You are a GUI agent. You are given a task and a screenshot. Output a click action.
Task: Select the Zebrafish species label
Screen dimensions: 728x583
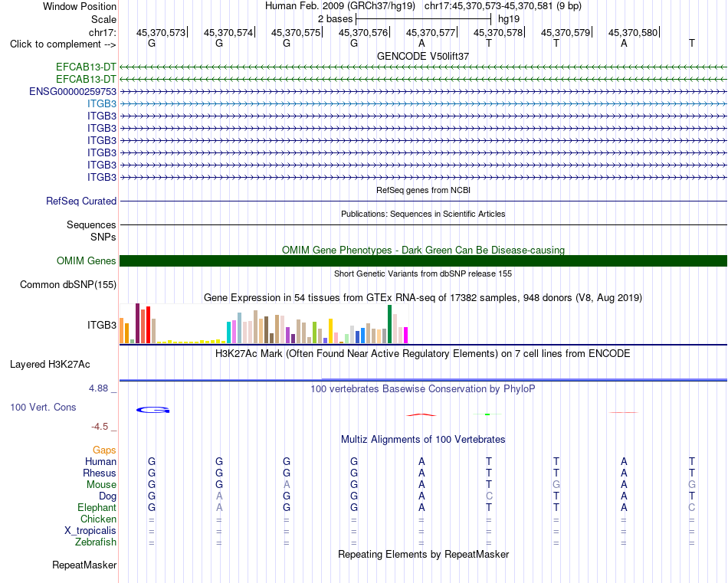click(x=96, y=542)
